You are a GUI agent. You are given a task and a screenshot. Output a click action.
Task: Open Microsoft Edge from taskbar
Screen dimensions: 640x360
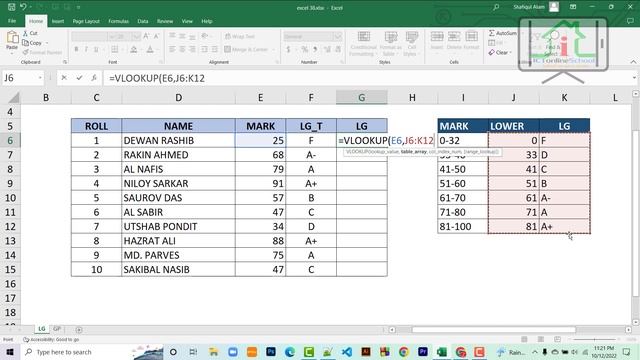290,352
